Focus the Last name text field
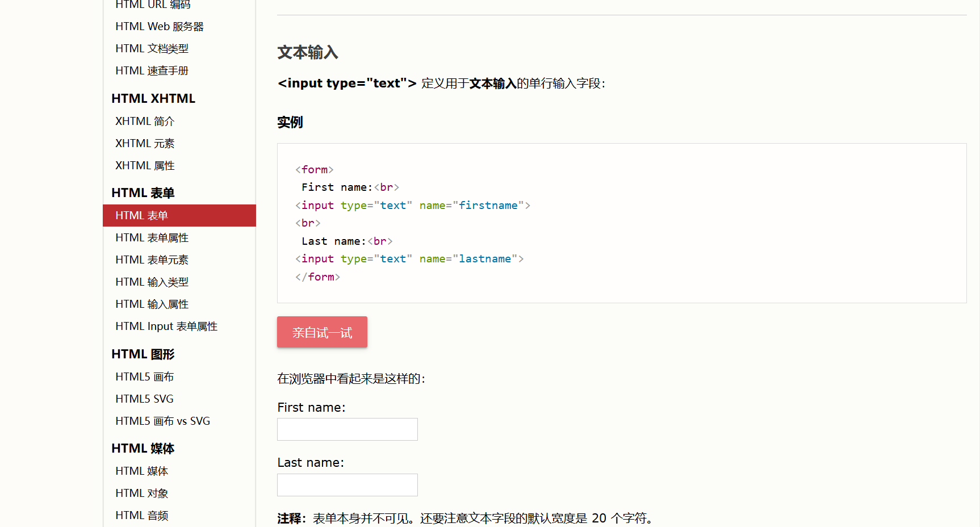This screenshot has width=980, height=527. click(x=347, y=485)
